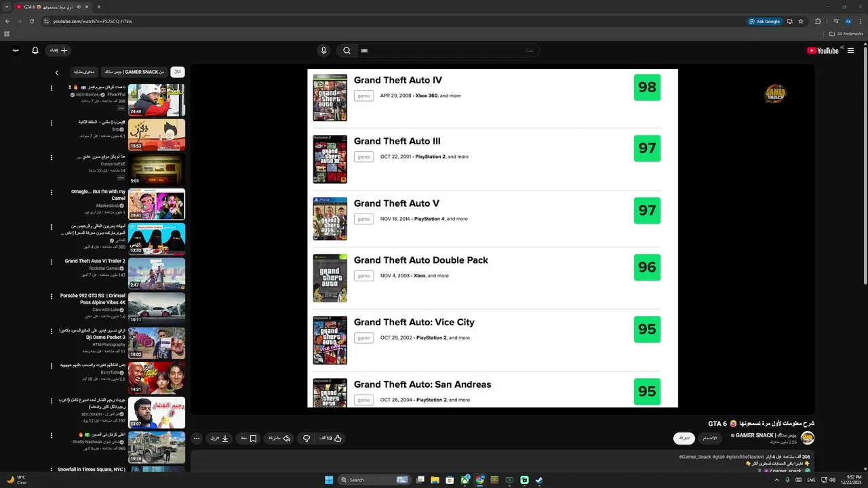Screen dimensions: 868x488
Task: Click the Join channel button
Action: (x=710, y=439)
